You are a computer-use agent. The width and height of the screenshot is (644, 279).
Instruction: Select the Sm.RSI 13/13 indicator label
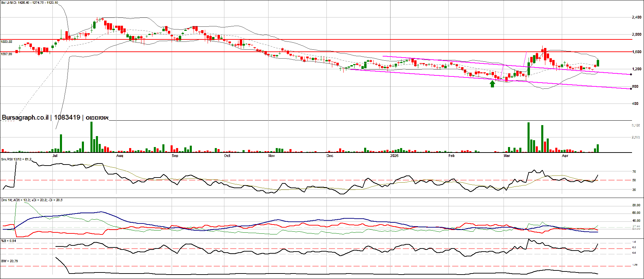16,159
